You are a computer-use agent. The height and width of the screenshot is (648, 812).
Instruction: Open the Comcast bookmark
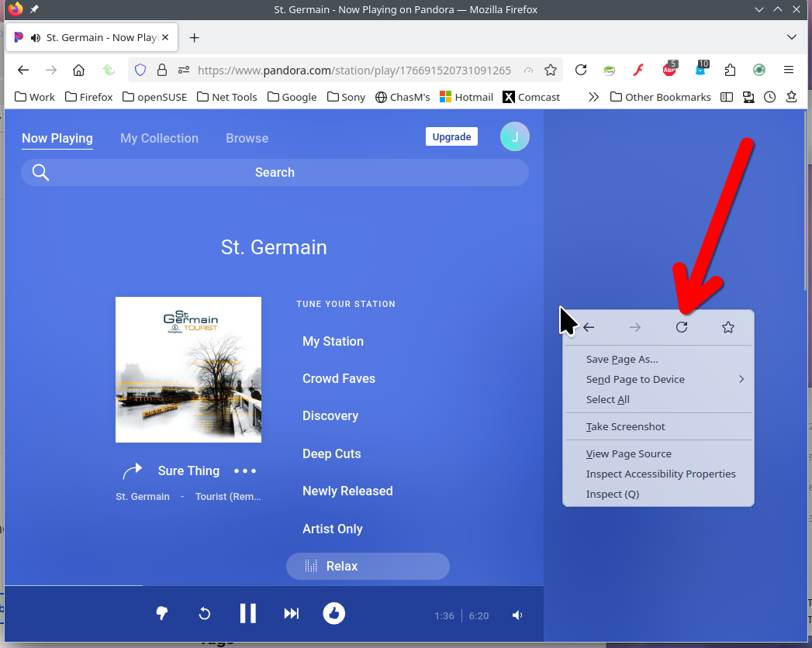pos(531,98)
